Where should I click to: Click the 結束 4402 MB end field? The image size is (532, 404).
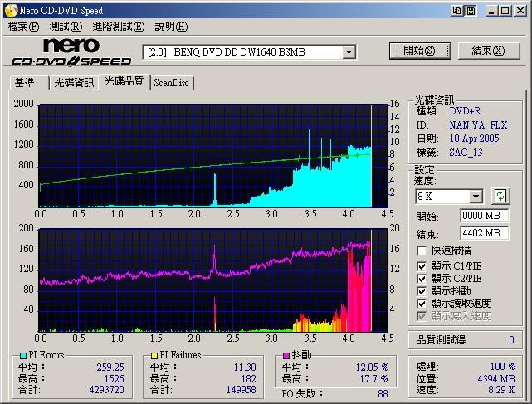pyautogui.click(x=484, y=233)
